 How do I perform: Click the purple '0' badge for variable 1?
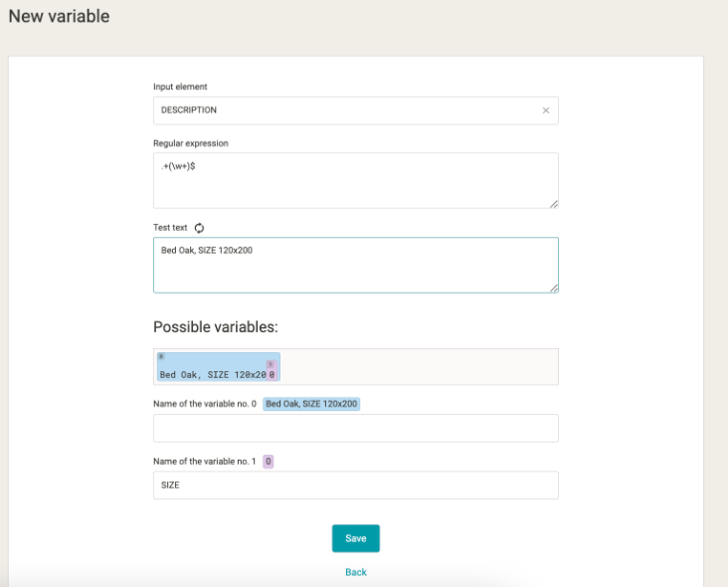[269, 462]
